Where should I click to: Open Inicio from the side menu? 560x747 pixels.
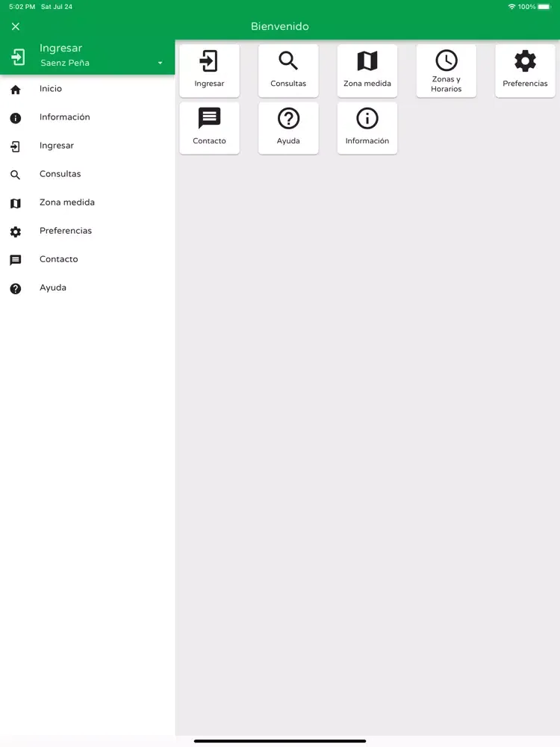click(x=87, y=89)
